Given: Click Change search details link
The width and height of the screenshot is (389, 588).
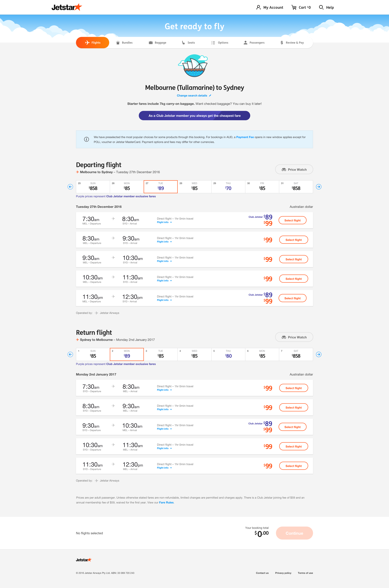Looking at the screenshot, I should [192, 96].
